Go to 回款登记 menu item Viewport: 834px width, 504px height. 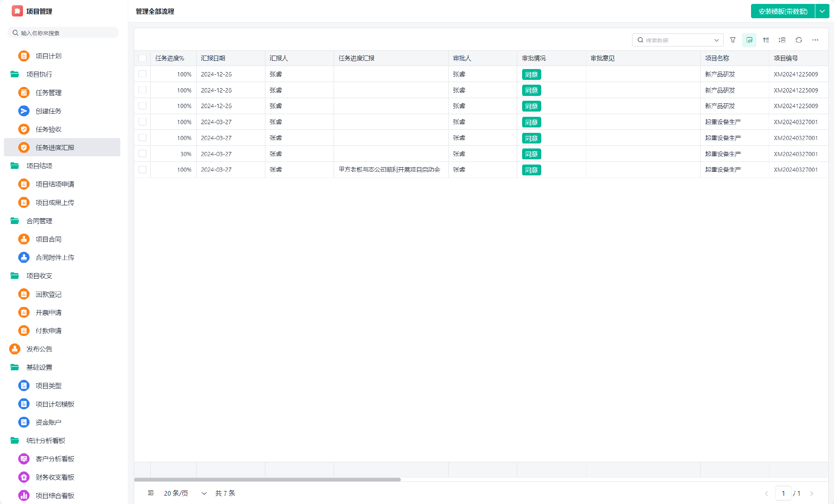49,294
